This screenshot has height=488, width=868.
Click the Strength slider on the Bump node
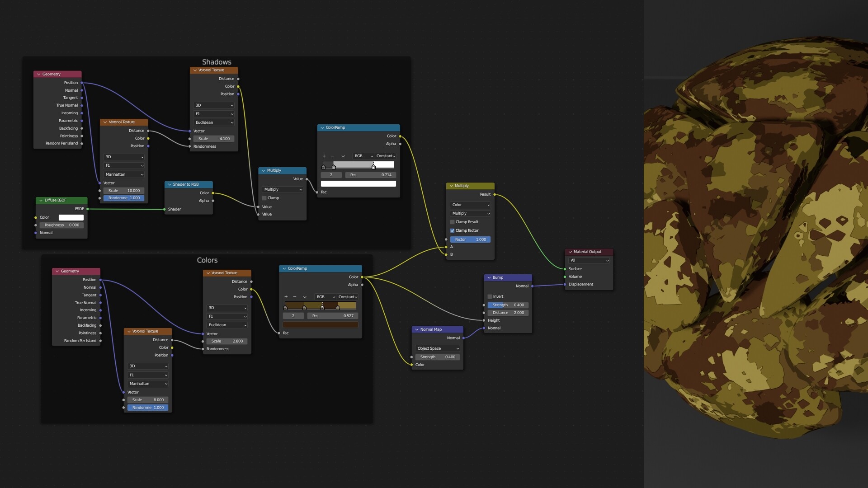pos(508,305)
